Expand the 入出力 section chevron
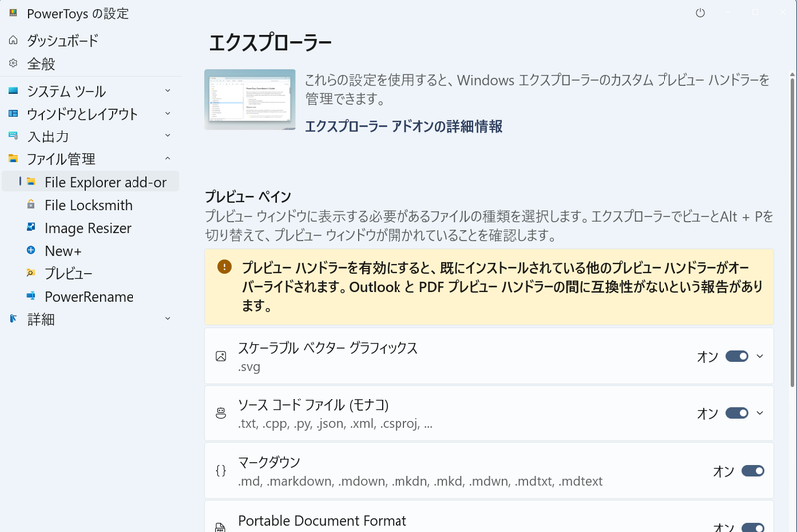 point(167,136)
